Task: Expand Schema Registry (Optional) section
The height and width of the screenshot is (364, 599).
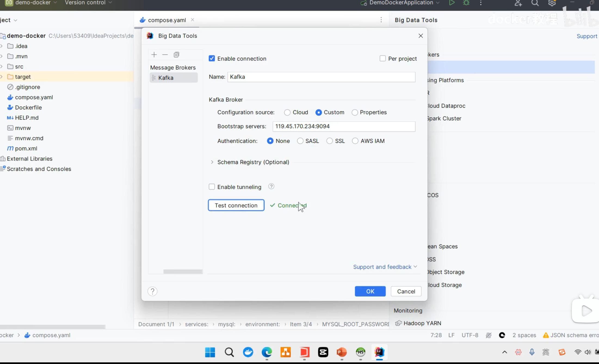Action: tap(212, 162)
